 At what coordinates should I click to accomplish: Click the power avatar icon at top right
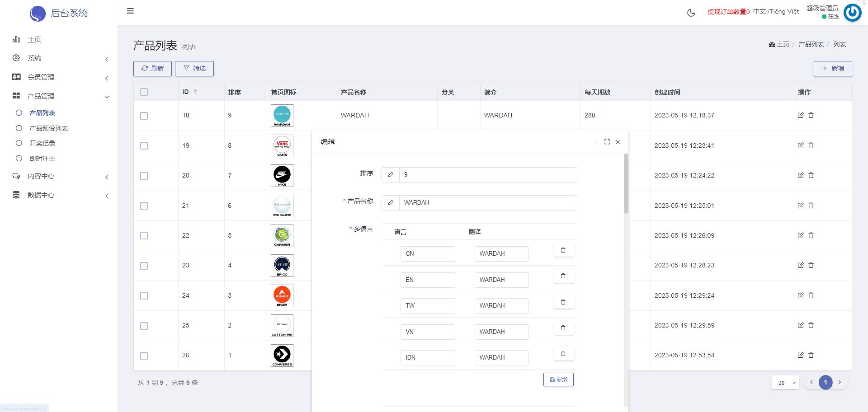[852, 13]
